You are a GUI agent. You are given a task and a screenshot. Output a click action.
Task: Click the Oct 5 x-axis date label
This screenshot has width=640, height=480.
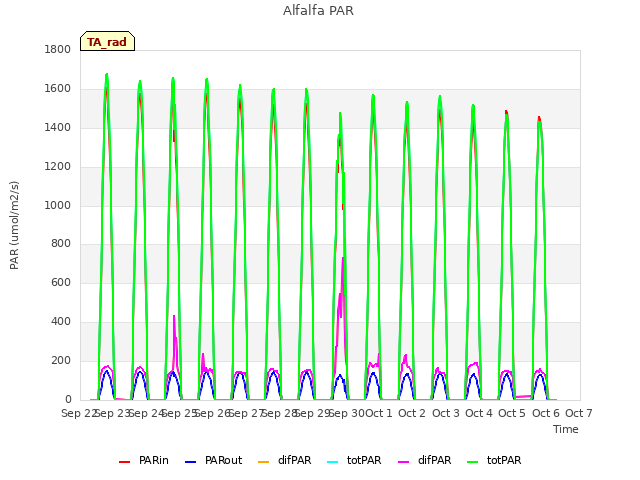(x=512, y=413)
